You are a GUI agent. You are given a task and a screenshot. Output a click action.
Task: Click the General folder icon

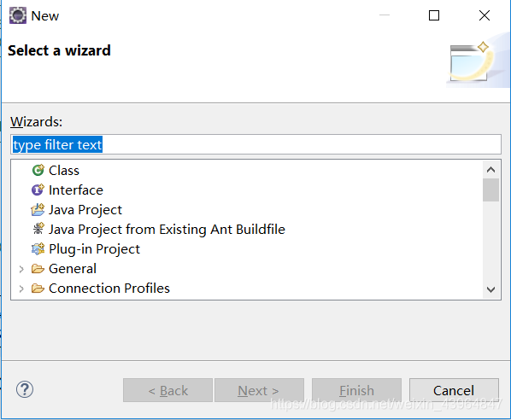point(38,269)
